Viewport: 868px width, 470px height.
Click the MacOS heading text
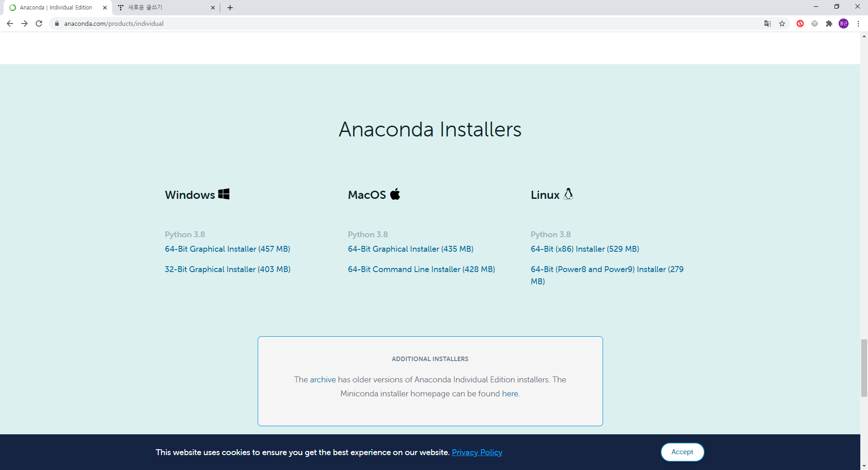point(367,195)
